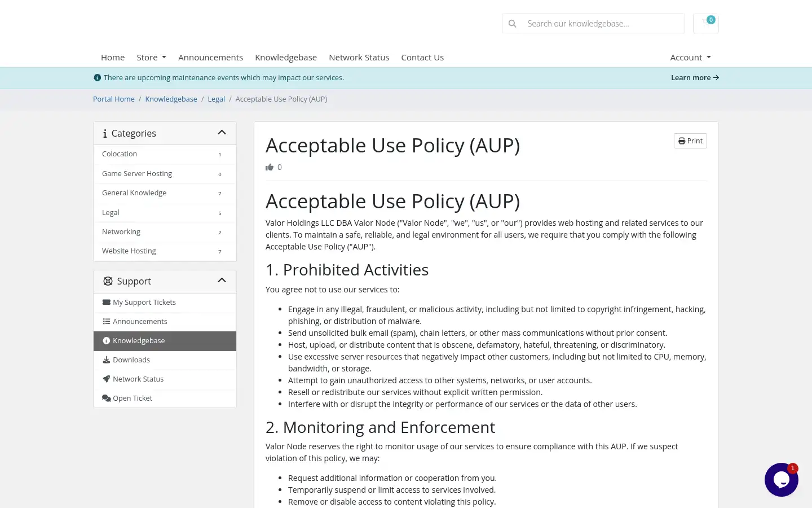Open the Website Hosting category
The image size is (812, 508).
[x=165, y=251]
